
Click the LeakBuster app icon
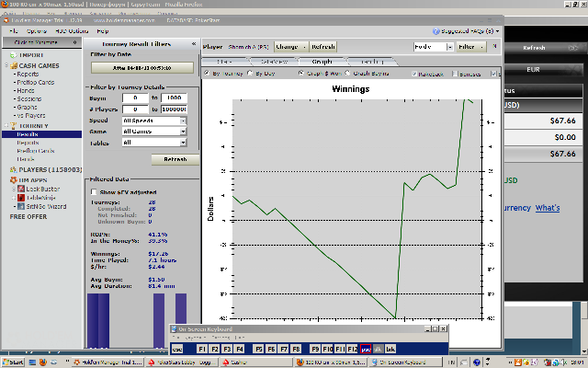coord(19,187)
